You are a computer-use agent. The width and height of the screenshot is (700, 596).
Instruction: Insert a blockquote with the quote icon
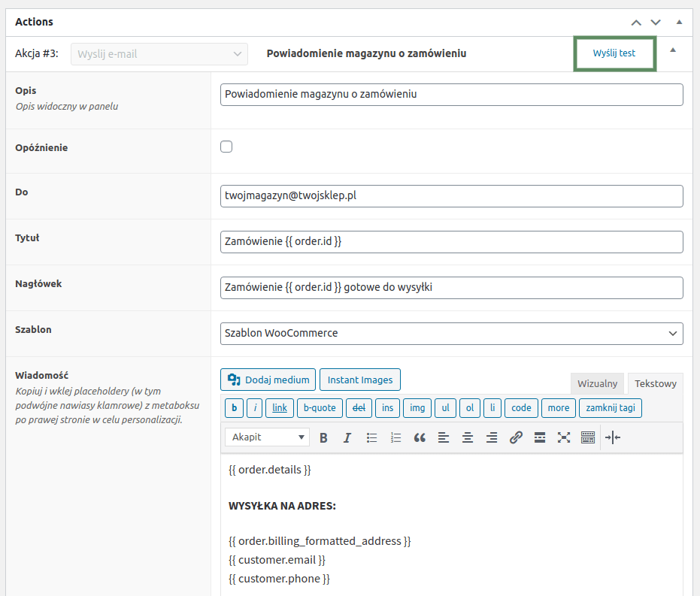[420, 437]
